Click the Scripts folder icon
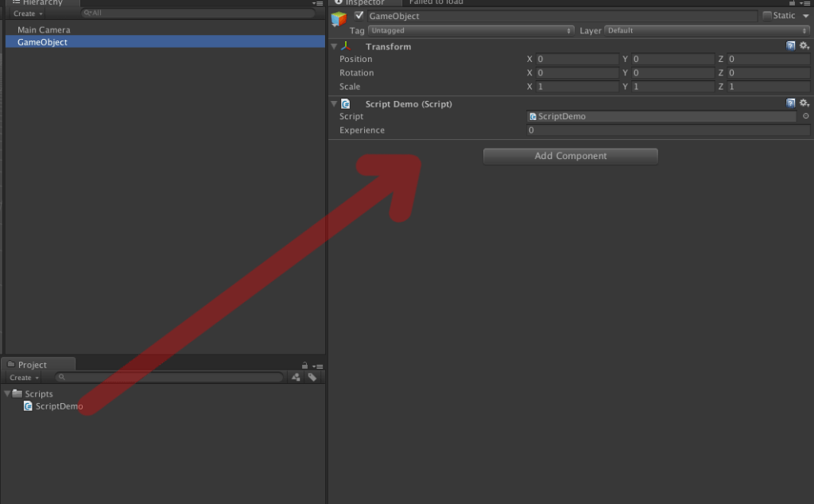 pyautogui.click(x=17, y=393)
